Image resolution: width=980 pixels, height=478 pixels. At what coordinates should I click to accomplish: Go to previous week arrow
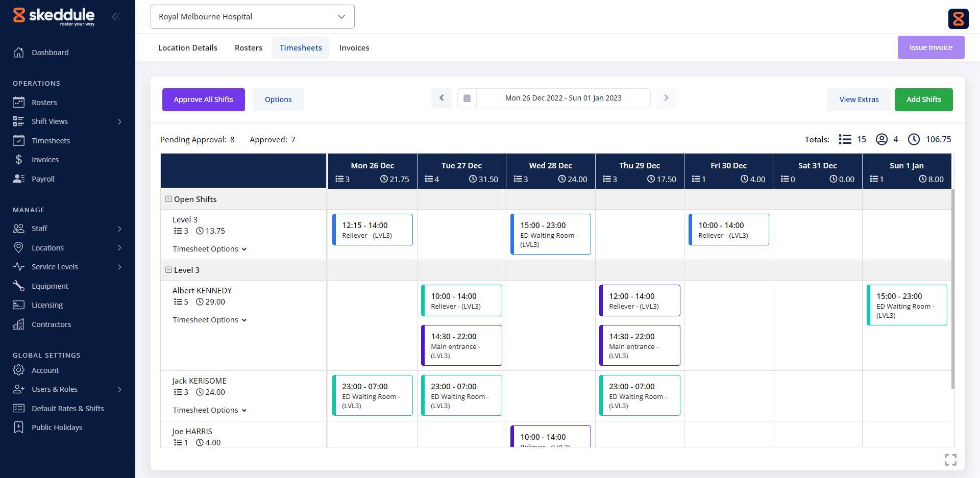click(442, 98)
